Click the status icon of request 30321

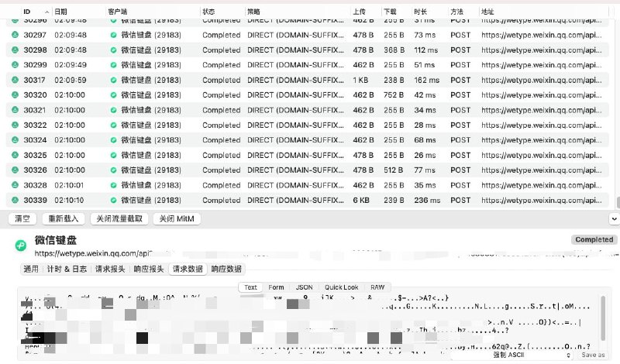coord(15,110)
